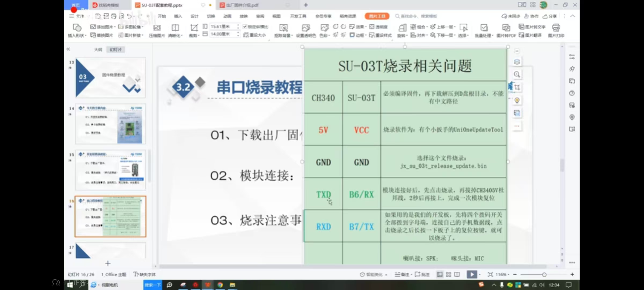Click the 抠除背景 (remove background) icon
Image resolution: width=644 pixels, height=290 pixels.
[x=284, y=30]
